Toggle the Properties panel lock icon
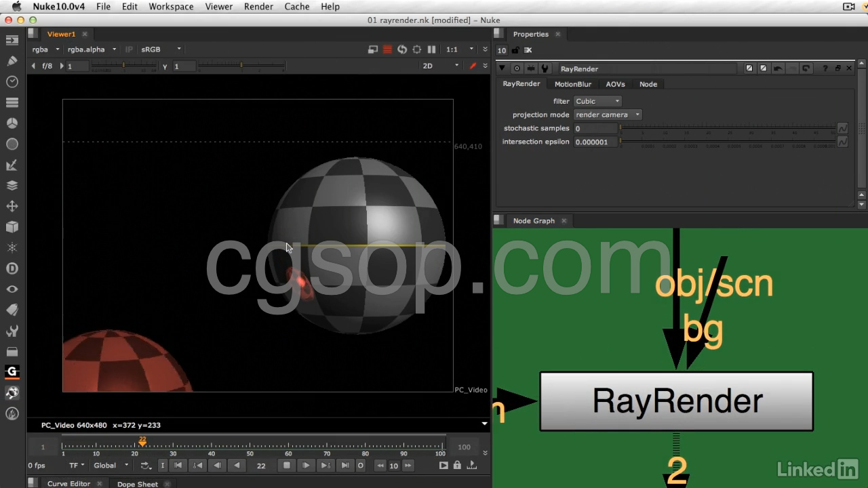 point(515,50)
